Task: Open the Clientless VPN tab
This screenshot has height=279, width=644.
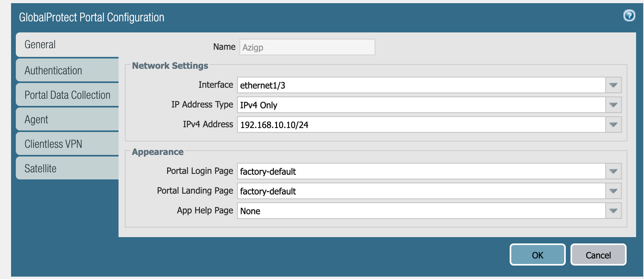Action: coord(67,144)
